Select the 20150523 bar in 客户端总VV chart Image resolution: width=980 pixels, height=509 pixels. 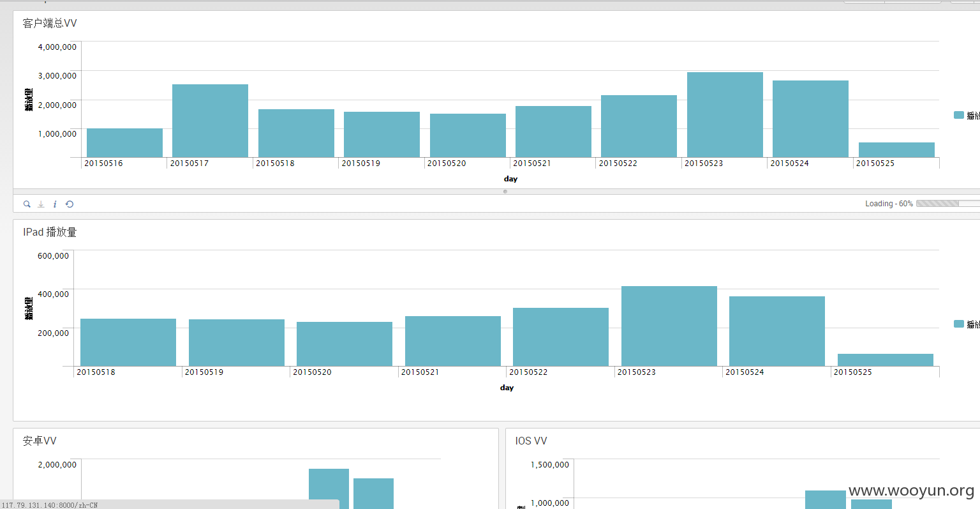(725, 114)
